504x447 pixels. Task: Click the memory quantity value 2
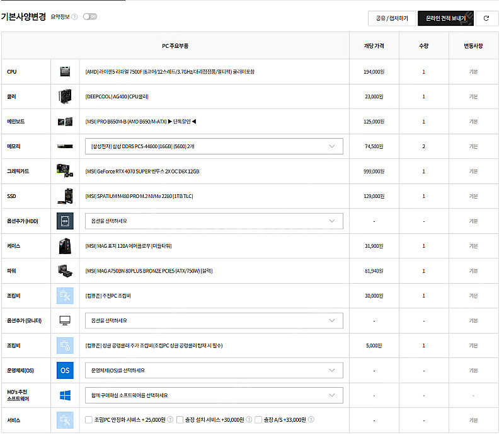423,146
